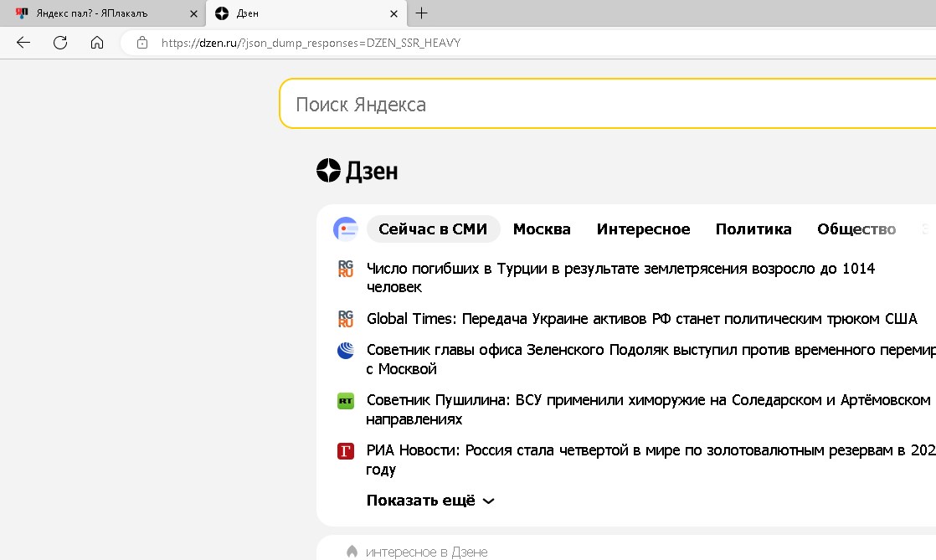Open РИА Новости headline on золотовалютным резервам

click(651, 460)
